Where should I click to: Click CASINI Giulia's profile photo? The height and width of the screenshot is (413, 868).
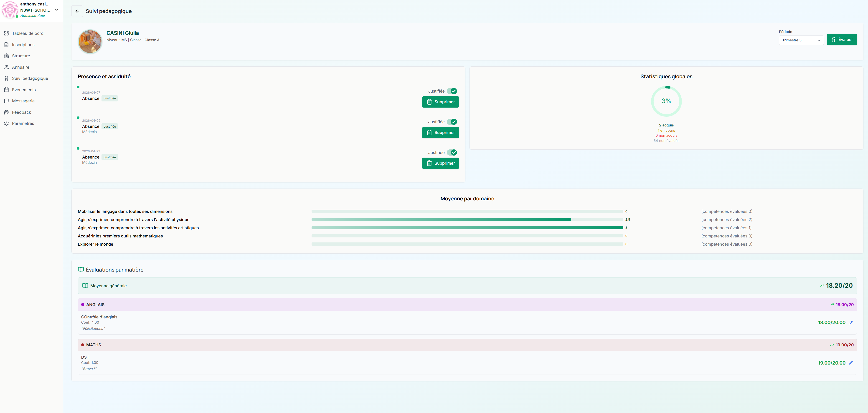pyautogui.click(x=90, y=41)
